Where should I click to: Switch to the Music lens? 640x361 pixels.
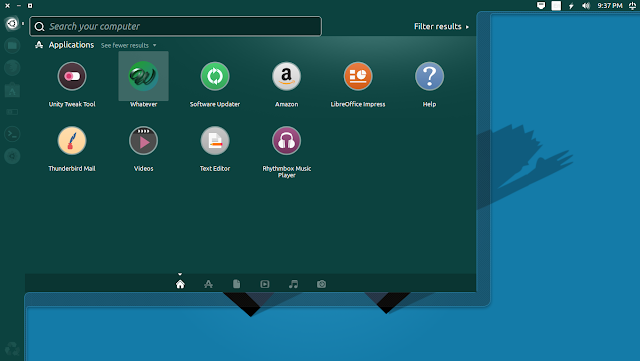tap(293, 284)
